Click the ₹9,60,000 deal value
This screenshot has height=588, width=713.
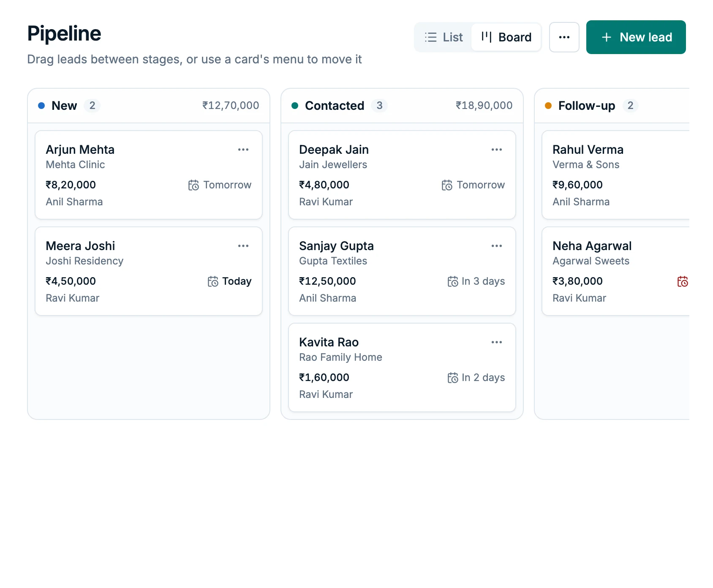pyautogui.click(x=577, y=185)
